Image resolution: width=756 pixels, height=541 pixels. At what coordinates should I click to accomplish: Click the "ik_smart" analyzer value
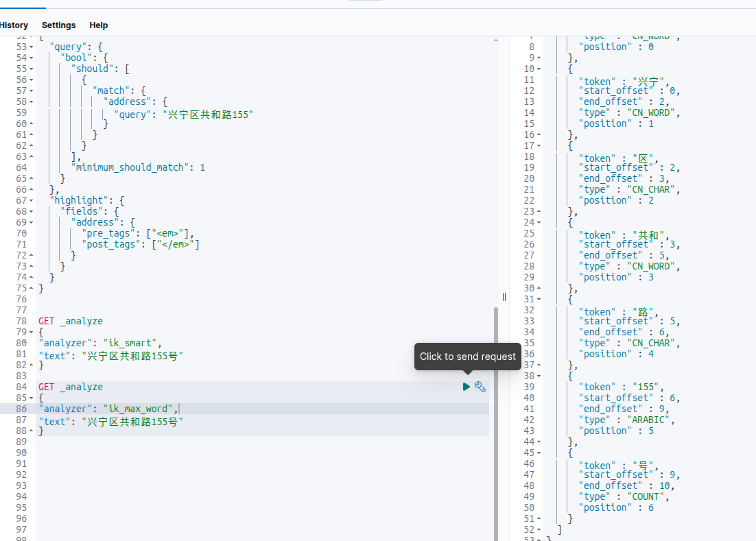point(130,343)
